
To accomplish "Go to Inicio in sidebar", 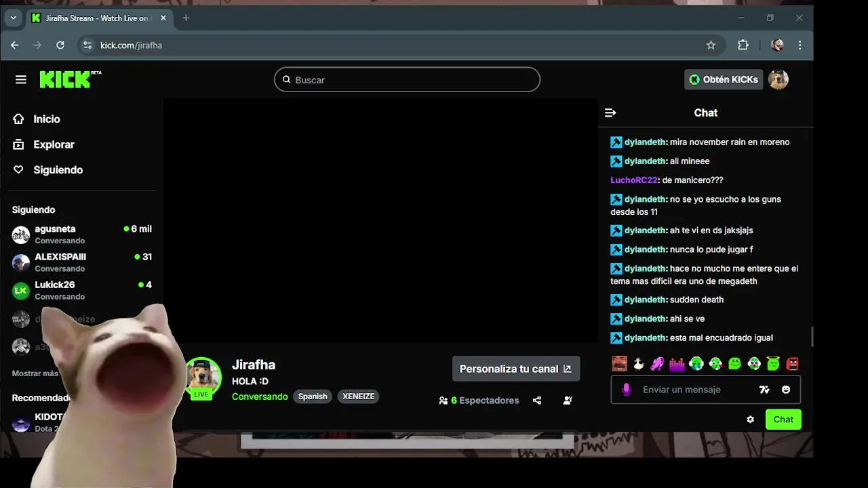I will (47, 119).
